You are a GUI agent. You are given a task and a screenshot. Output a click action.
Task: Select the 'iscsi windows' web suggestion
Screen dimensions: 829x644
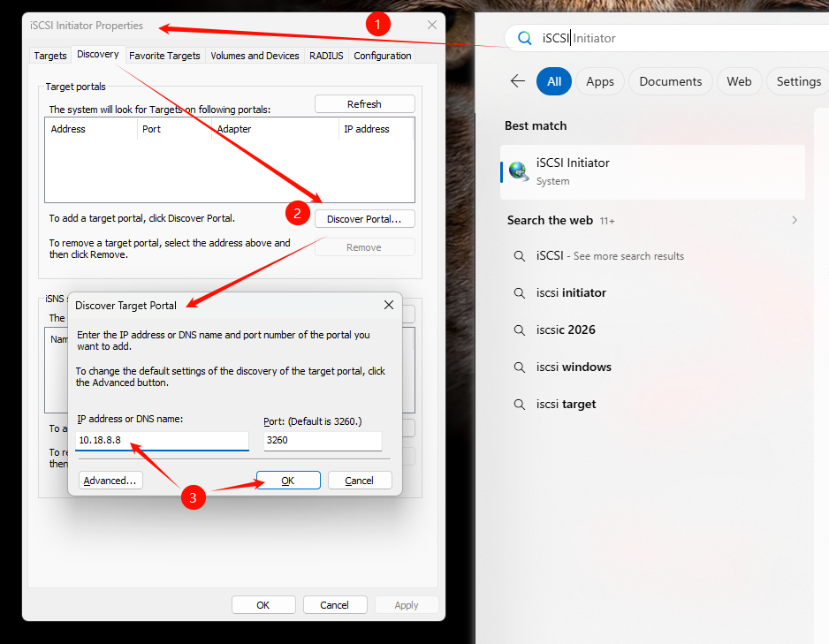[574, 367]
